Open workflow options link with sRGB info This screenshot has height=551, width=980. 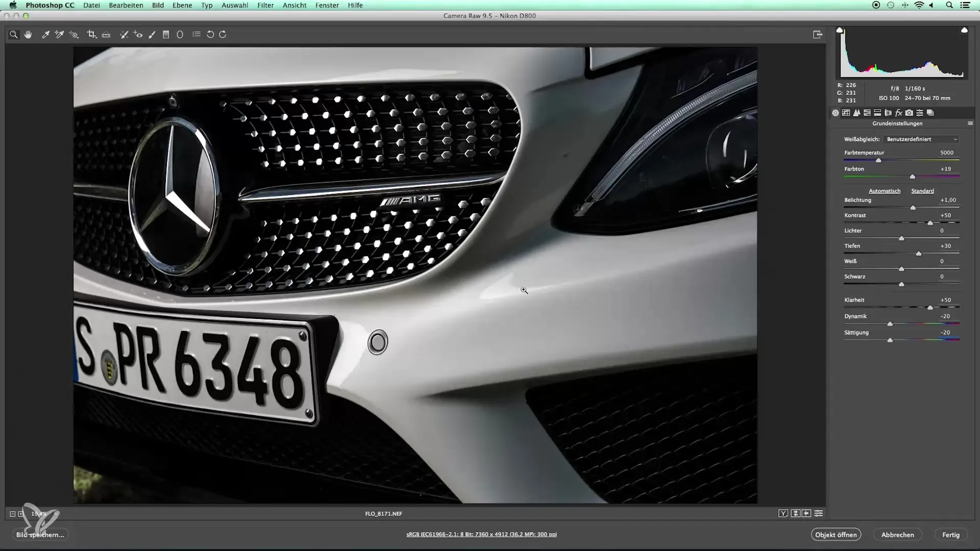(x=481, y=535)
